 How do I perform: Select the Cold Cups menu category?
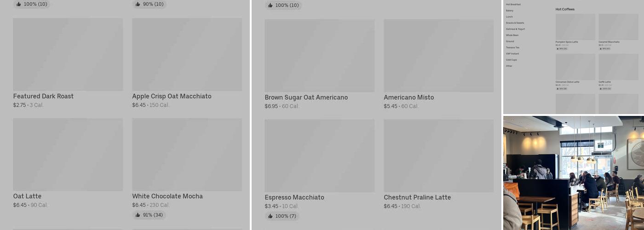511,60
